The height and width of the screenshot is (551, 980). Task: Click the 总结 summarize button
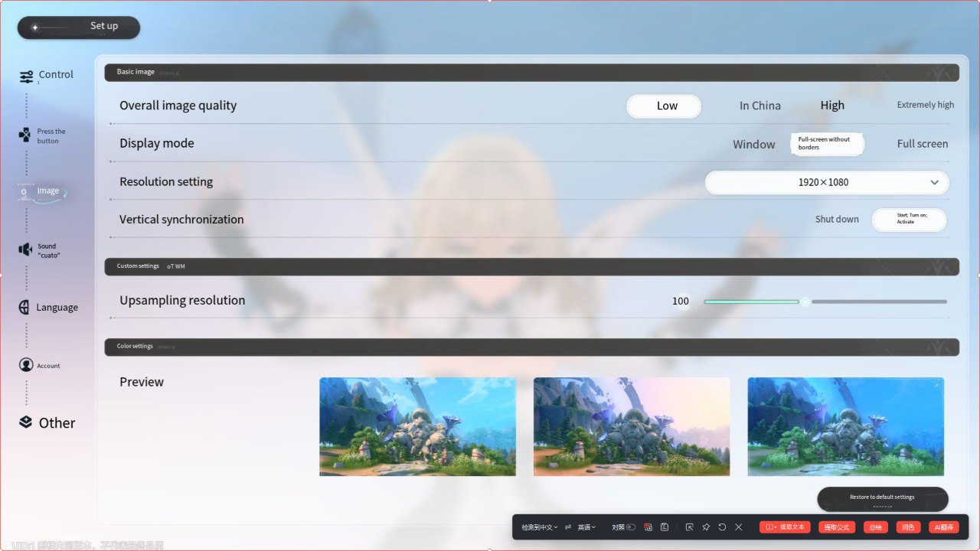[x=876, y=527]
